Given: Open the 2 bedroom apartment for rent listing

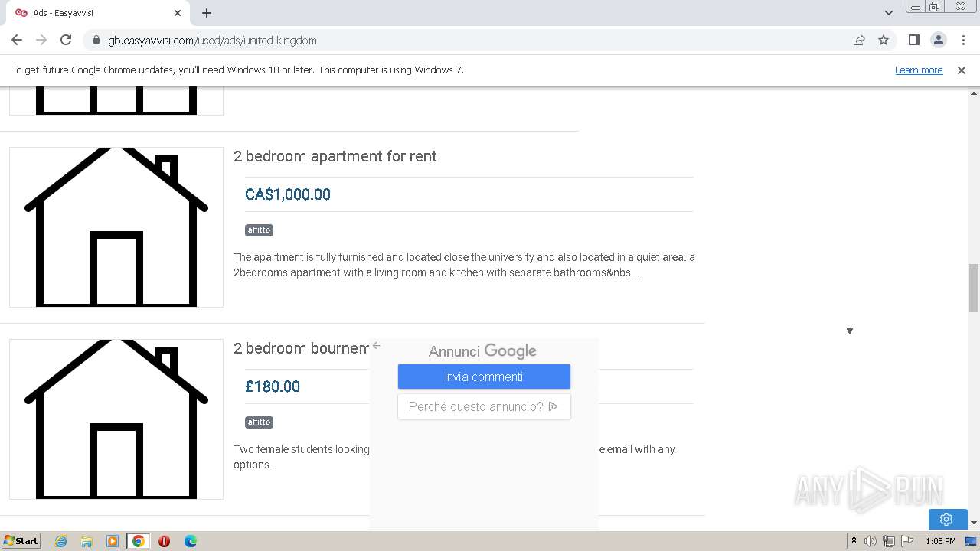Looking at the screenshot, I should [335, 156].
